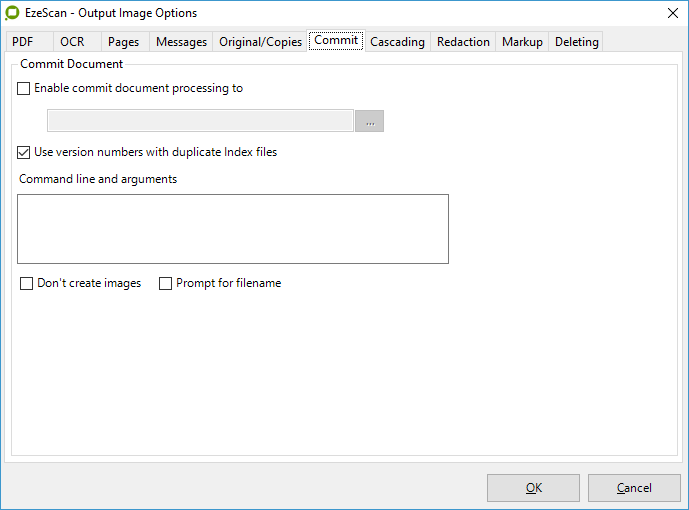The width and height of the screenshot is (689, 510).
Task: Open the Original/Copies tab
Action: [260, 42]
